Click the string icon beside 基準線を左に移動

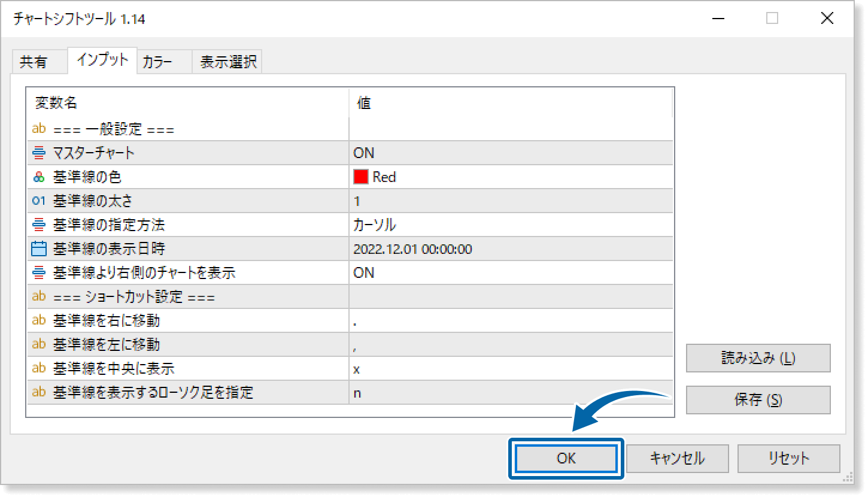pyautogui.click(x=39, y=344)
